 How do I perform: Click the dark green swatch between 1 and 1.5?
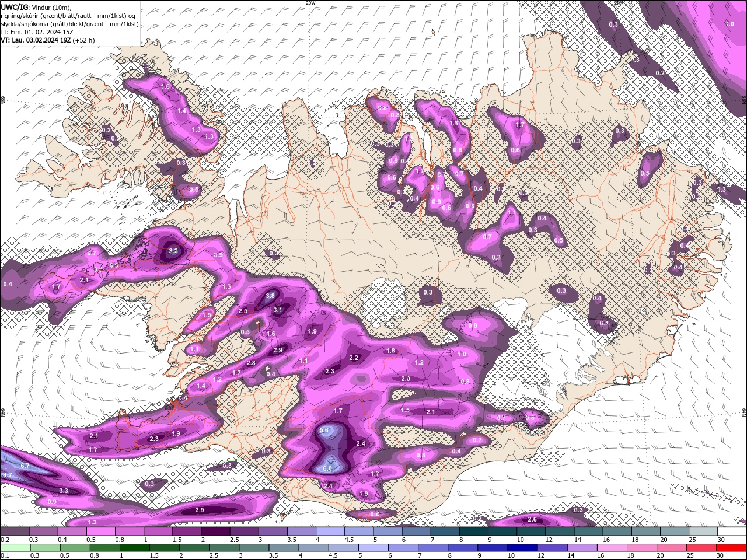point(136,548)
